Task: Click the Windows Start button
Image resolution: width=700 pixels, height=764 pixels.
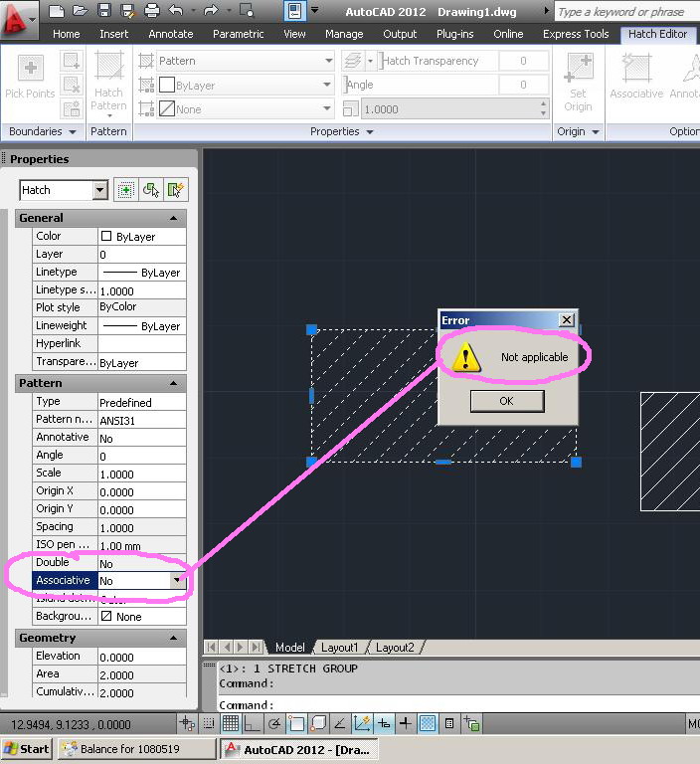Action: coord(27,749)
